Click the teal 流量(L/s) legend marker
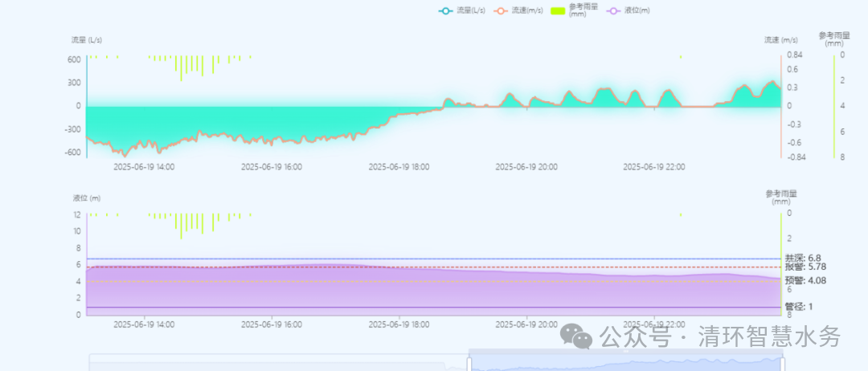Screen dimensions: 868x371 point(445,10)
